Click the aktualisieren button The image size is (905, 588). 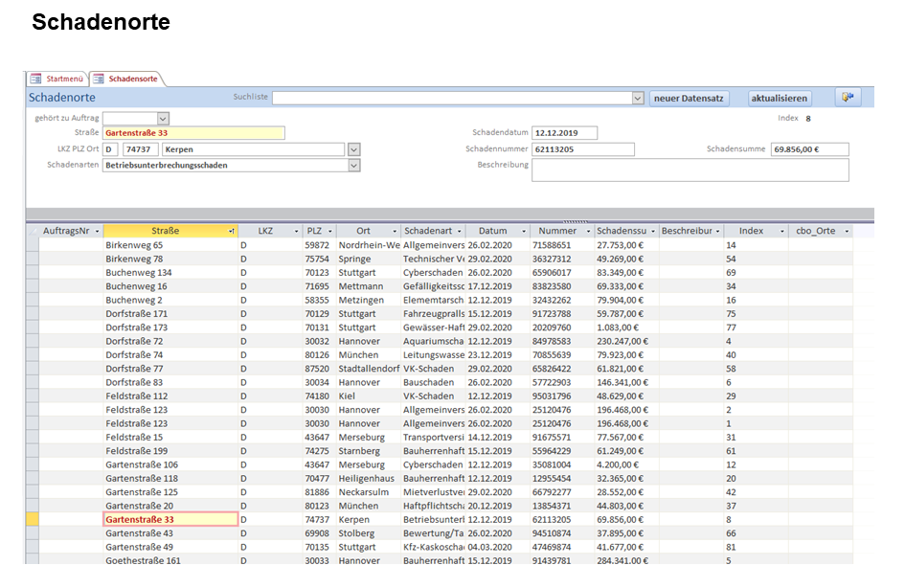780,99
